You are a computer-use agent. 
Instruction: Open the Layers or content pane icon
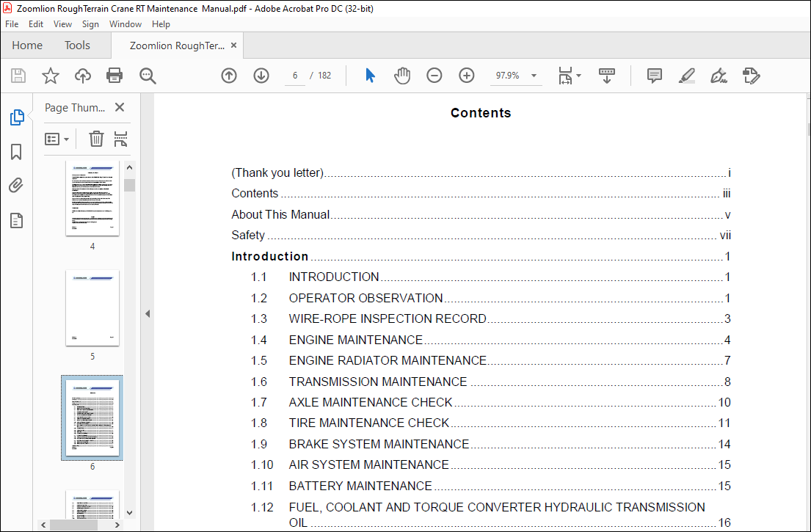click(x=17, y=221)
